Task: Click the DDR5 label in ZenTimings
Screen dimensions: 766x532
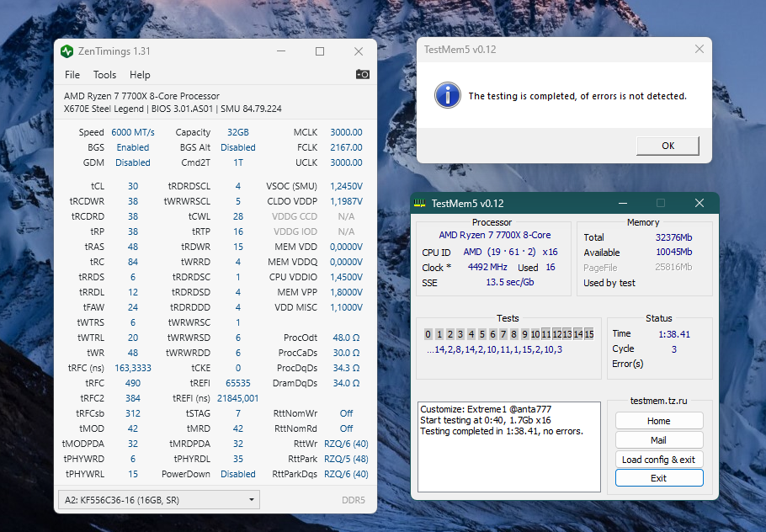Action: [354, 500]
